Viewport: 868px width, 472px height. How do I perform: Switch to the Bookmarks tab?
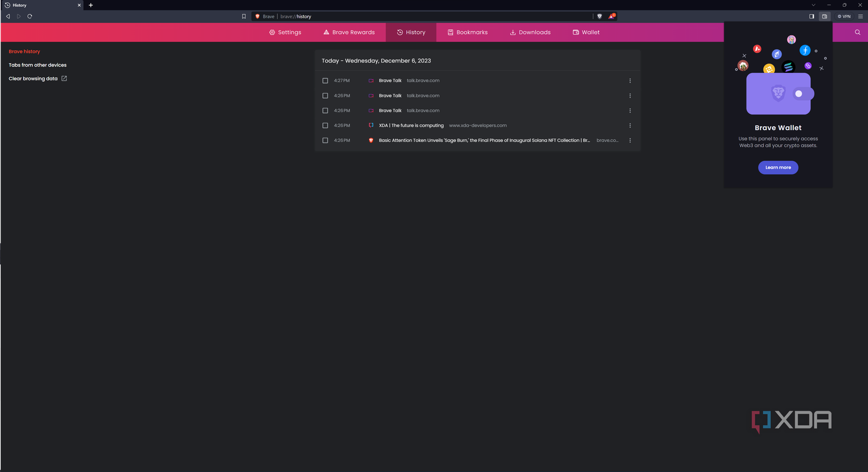click(468, 32)
